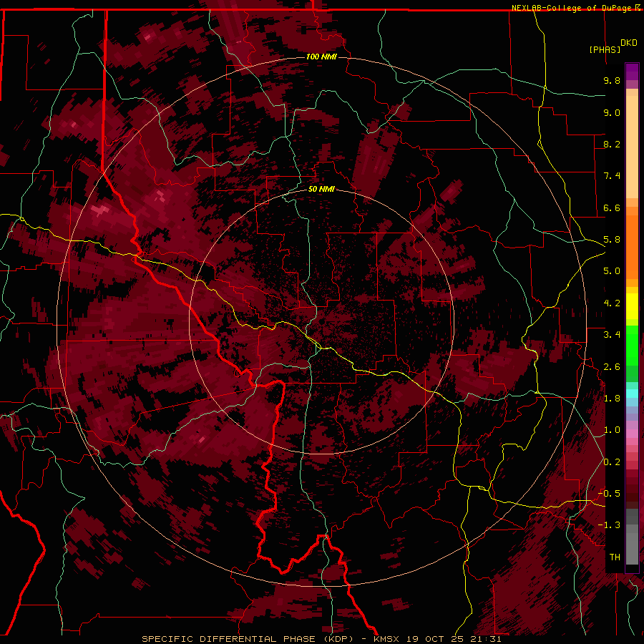Viewport: 644px width, 644px height.
Task: Click the 0.2 legend value
Action: 612,462
